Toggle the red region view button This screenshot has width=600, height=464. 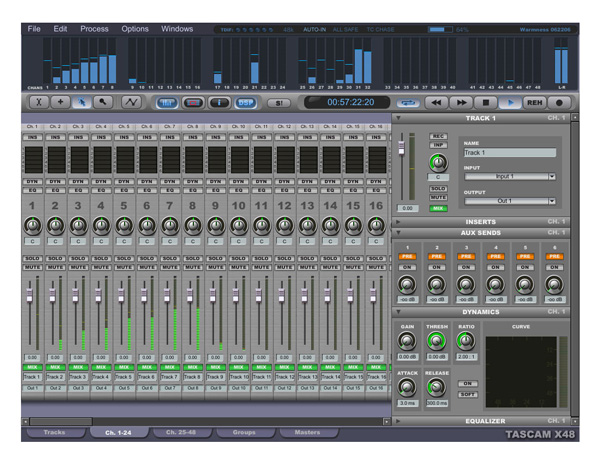pyautogui.click(x=193, y=103)
